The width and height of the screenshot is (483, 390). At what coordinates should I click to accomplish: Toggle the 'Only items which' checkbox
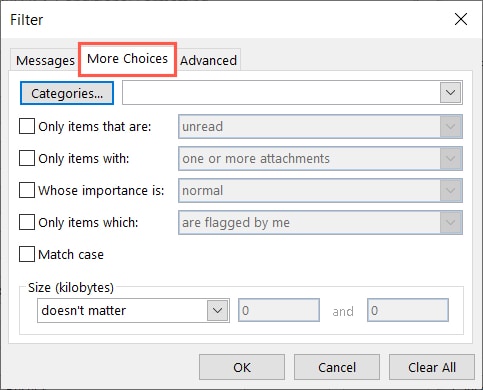point(27,222)
